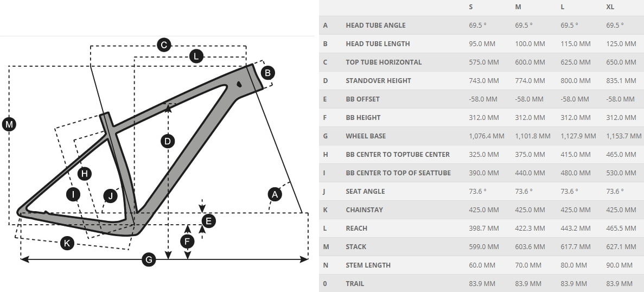The image size is (644, 292).
Task: Click the circled L reach marker
Action: pos(196,56)
